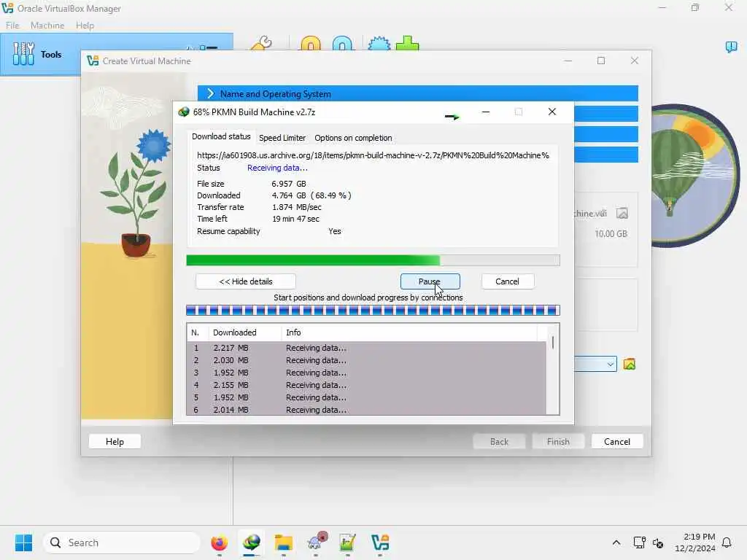Click the network status tray icon
747x560 pixels.
pyautogui.click(x=639, y=542)
